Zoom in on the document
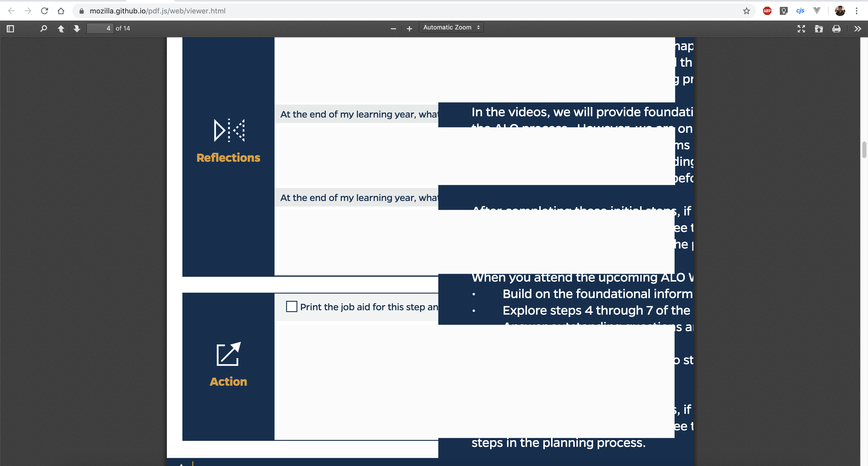Screen dimensions: 868x466 click(x=409, y=29)
